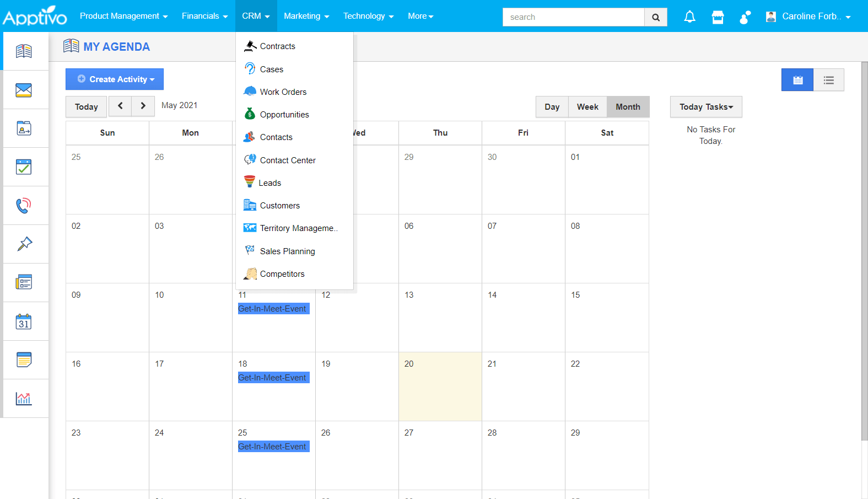Open notifications bell icon
Image resolution: width=868 pixels, height=499 pixels.
(689, 17)
